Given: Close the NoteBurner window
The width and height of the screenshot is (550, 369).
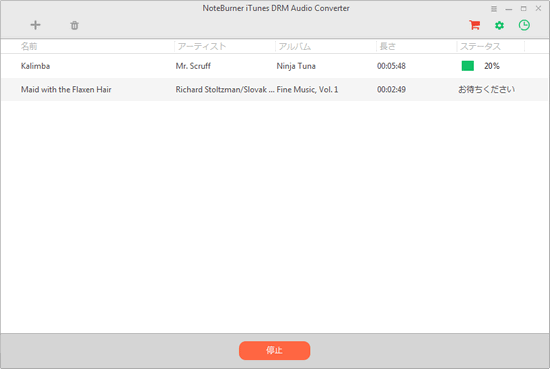Looking at the screenshot, I should point(538,8).
